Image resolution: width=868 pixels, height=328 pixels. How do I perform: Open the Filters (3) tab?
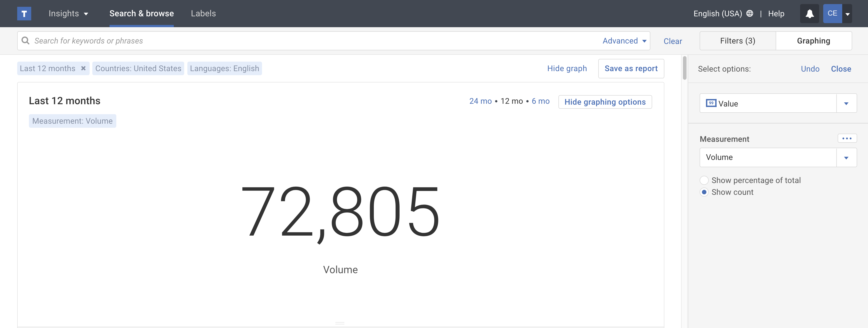click(x=737, y=41)
